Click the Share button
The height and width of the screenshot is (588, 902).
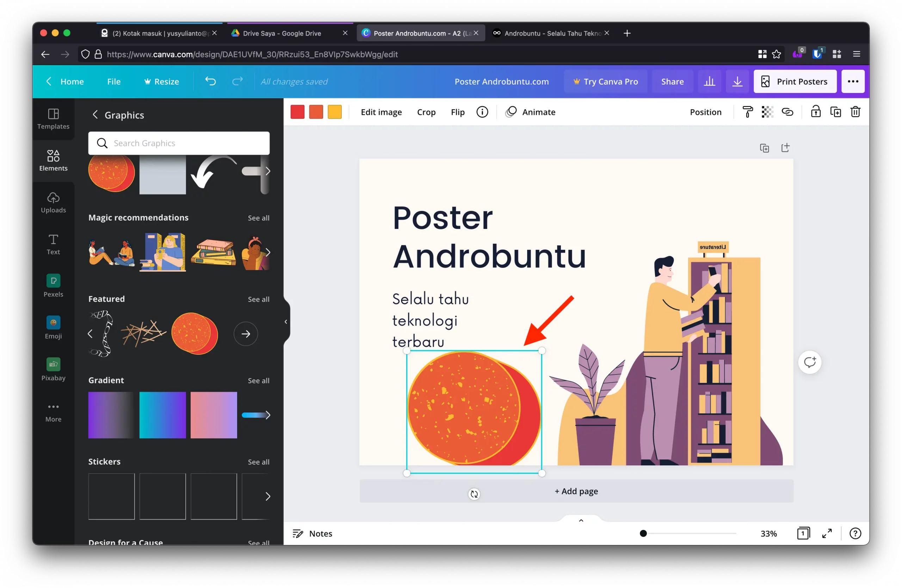672,81
